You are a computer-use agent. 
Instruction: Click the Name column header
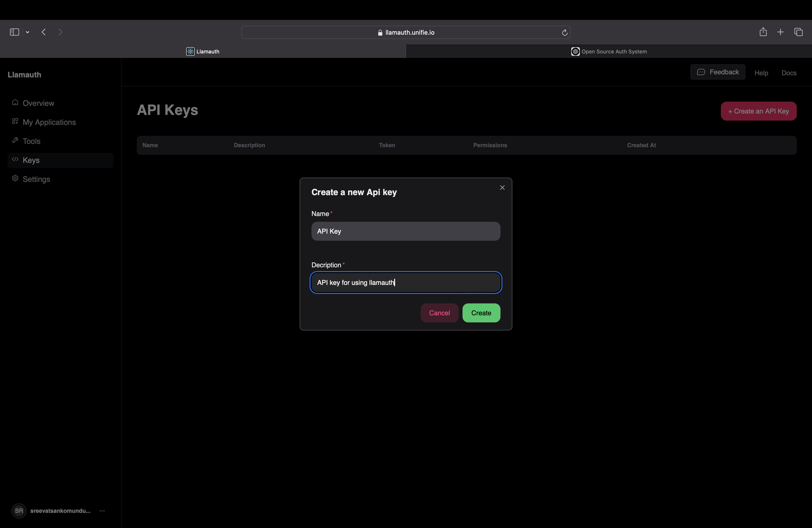150,145
